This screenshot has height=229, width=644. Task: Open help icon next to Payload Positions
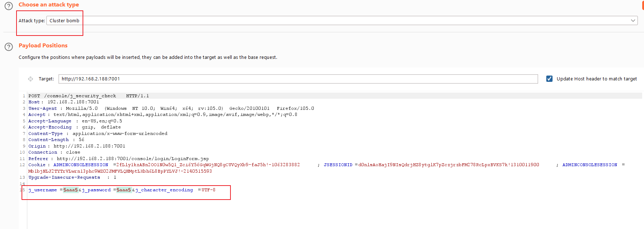9,47
